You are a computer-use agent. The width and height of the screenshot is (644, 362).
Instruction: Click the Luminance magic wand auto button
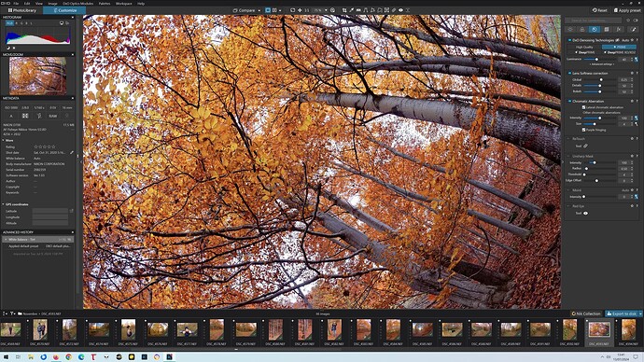(x=637, y=59)
